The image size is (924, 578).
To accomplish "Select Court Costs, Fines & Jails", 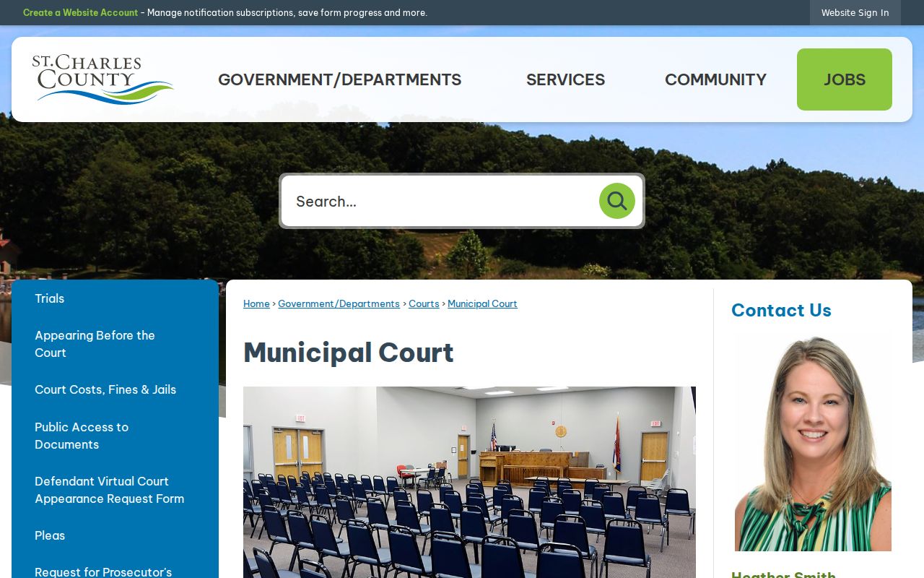I will click(115, 389).
